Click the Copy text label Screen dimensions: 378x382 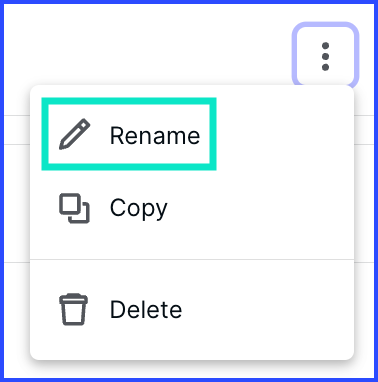[139, 208]
